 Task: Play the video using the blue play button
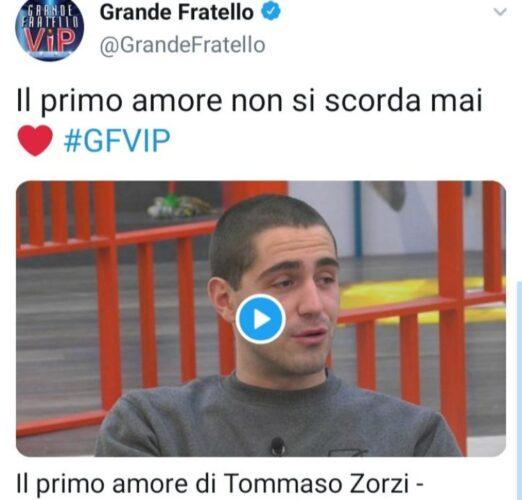click(260, 319)
